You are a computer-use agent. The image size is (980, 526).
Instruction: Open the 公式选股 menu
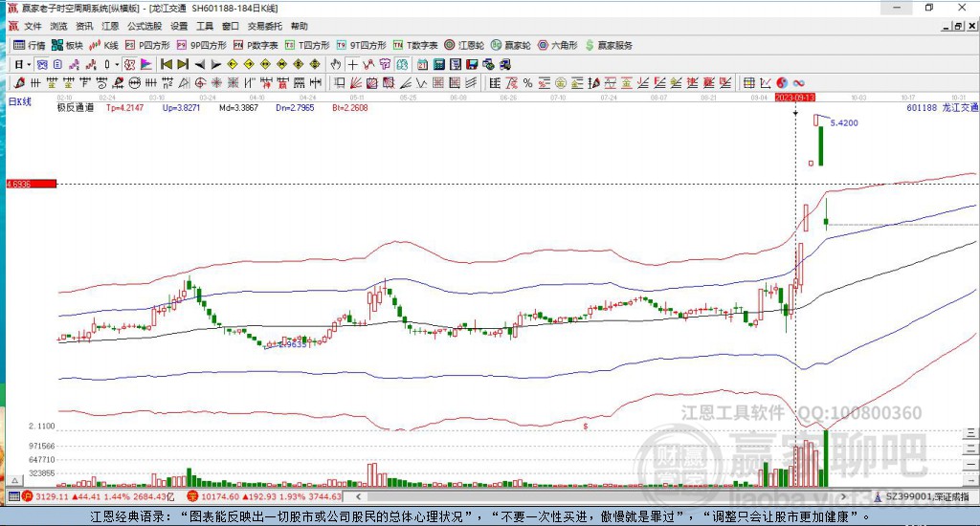pos(145,26)
